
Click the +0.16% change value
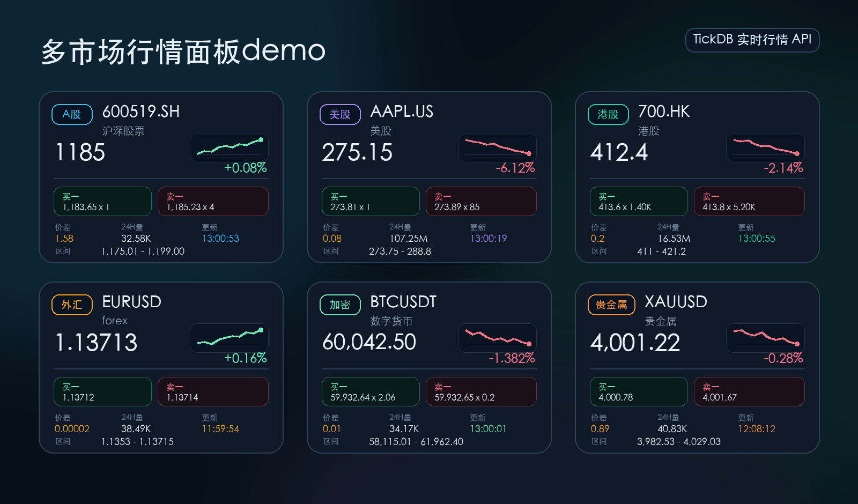(246, 358)
